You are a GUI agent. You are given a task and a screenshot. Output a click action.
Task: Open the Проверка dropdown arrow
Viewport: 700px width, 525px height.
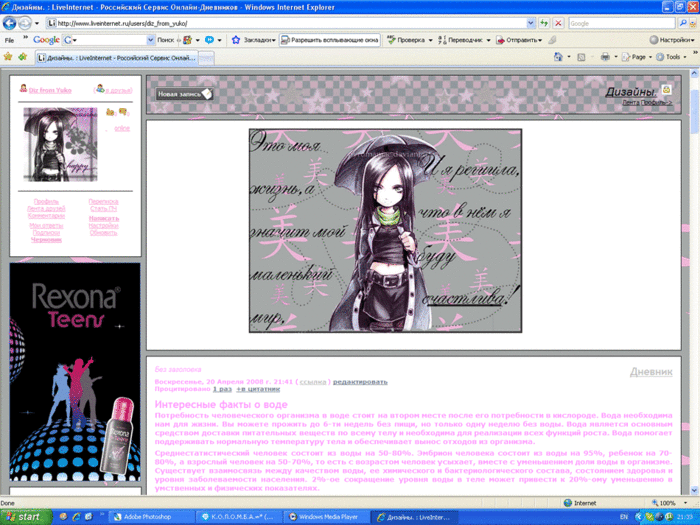(430, 40)
